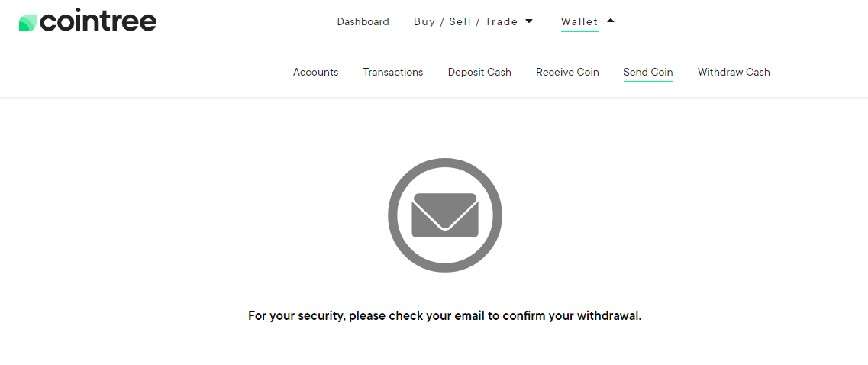Go to the Dashboard page
The width and height of the screenshot is (868, 365).
[x=363, y=21]
